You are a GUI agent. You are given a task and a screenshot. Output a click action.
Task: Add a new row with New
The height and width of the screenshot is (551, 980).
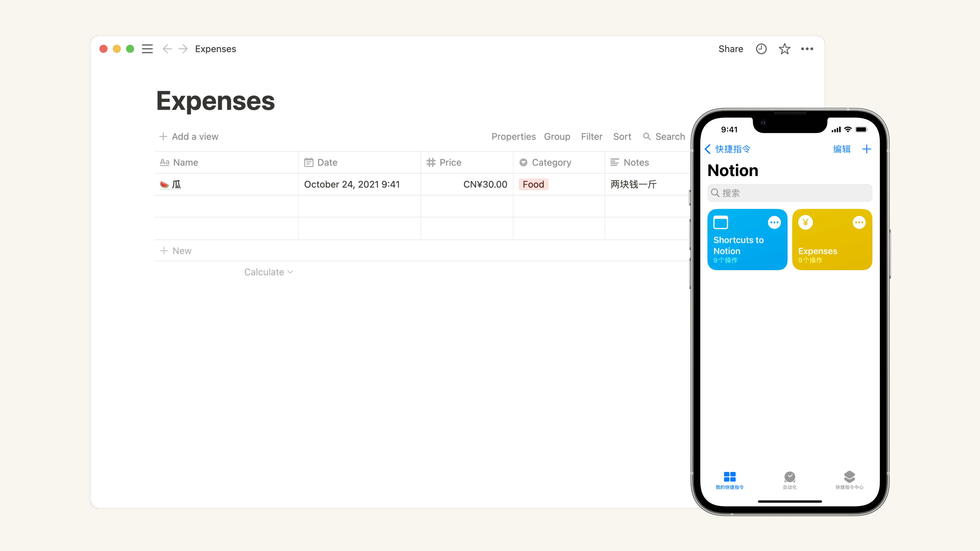[x=175, y=251]
